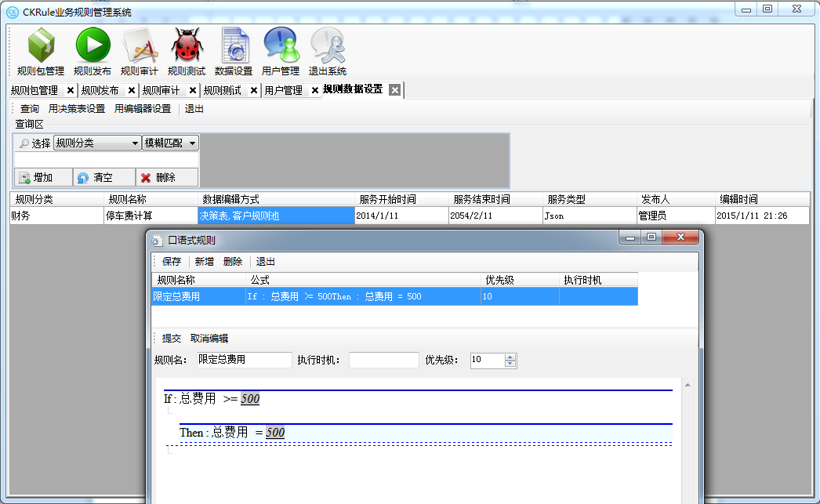820x504 pixels.
Task: Select the 决策表,客户规则池 cell
Action: click(x=276, y=216)
